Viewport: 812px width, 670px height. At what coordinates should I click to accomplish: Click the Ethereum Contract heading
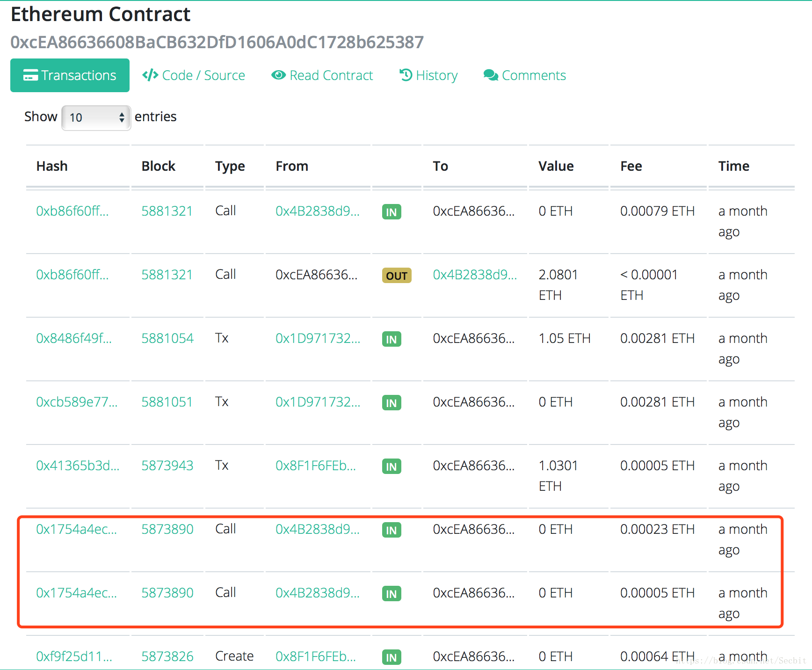(x=101, y=15)
